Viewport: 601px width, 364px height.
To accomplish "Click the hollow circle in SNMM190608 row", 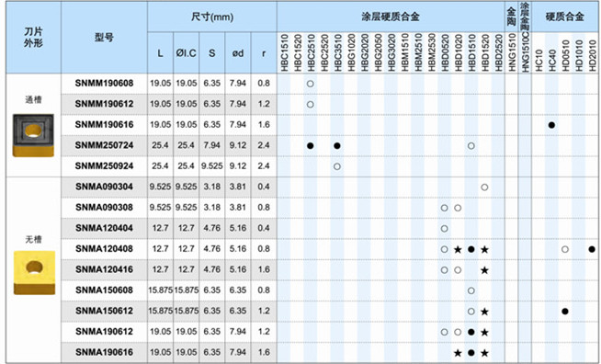I will (x=311, y=84).
